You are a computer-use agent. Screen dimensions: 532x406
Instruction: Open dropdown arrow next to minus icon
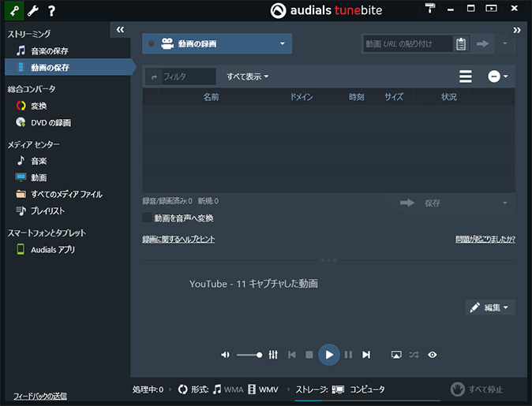(506, 76)
